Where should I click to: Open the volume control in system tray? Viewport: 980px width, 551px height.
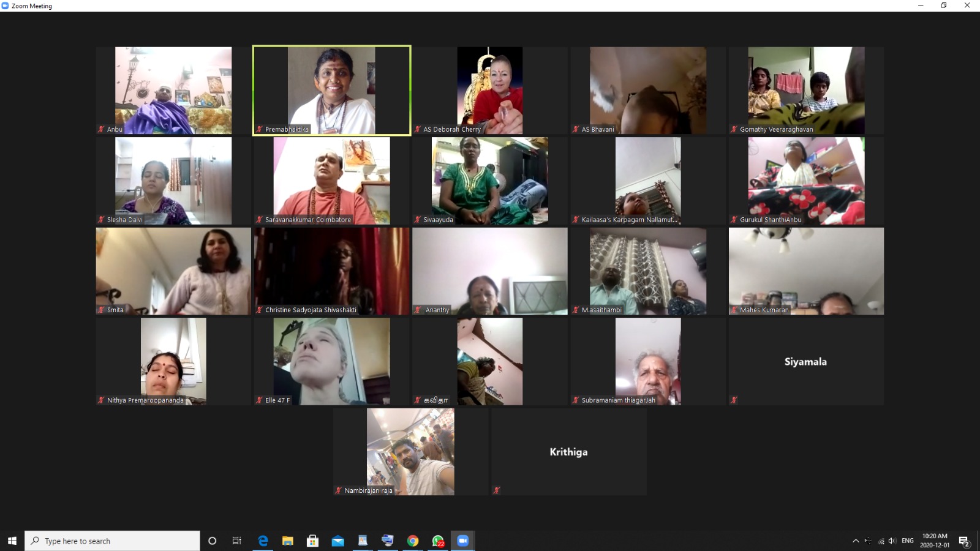coord(892,541)
